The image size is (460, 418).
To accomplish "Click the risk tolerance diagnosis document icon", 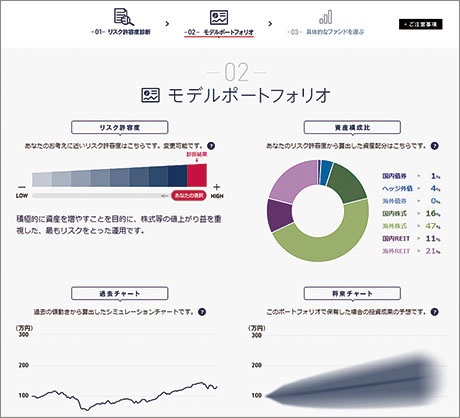I will pyautogui.click(x=124, y=17).
